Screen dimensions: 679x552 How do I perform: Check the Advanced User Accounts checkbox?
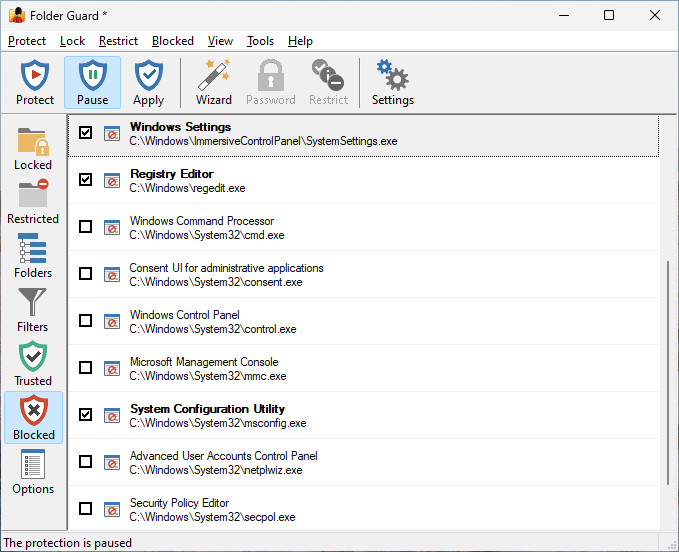click(85, 461)
